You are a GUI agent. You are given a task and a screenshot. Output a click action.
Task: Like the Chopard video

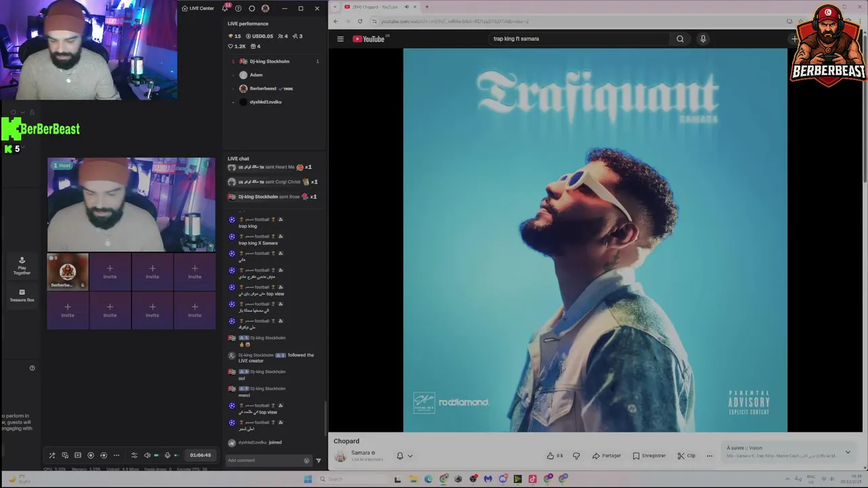click(x=555, y=456)
